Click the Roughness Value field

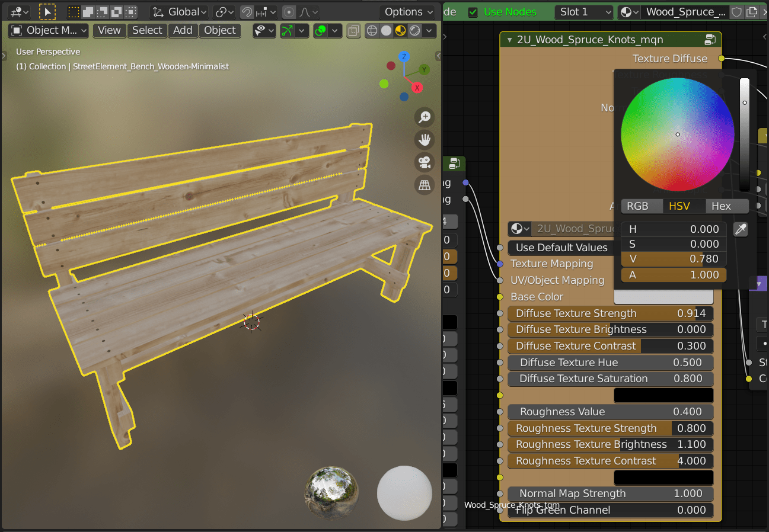click(611, 412)
